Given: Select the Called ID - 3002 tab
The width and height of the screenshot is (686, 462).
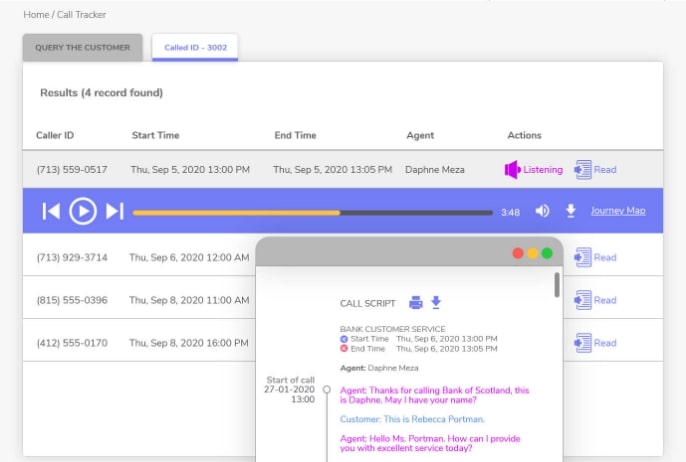Looking at the screenshot, I should coord(195,47).
